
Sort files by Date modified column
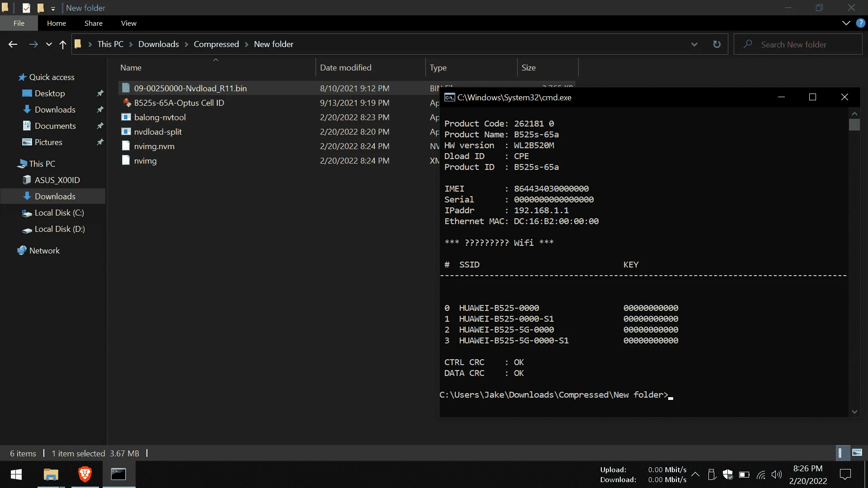[370, 67]
